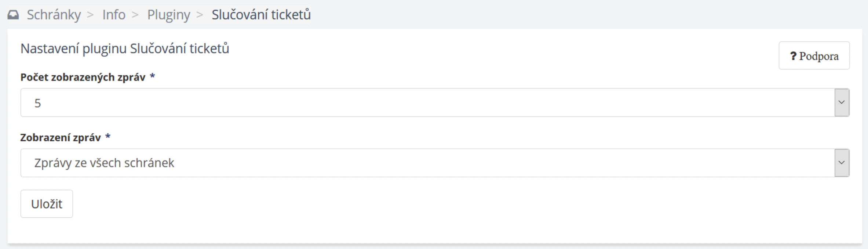Click the selected value 5 in the dropdown
868x249 pixels.
point(37,103)
